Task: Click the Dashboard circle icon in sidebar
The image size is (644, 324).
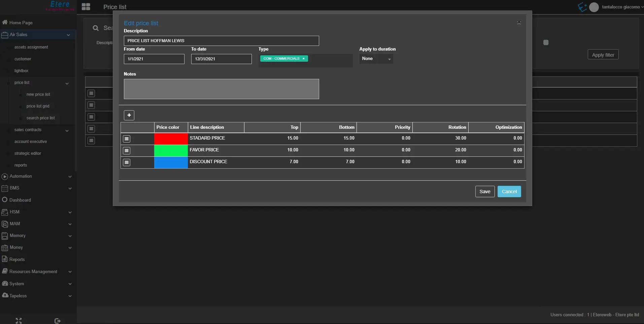Action: point(5,200)
